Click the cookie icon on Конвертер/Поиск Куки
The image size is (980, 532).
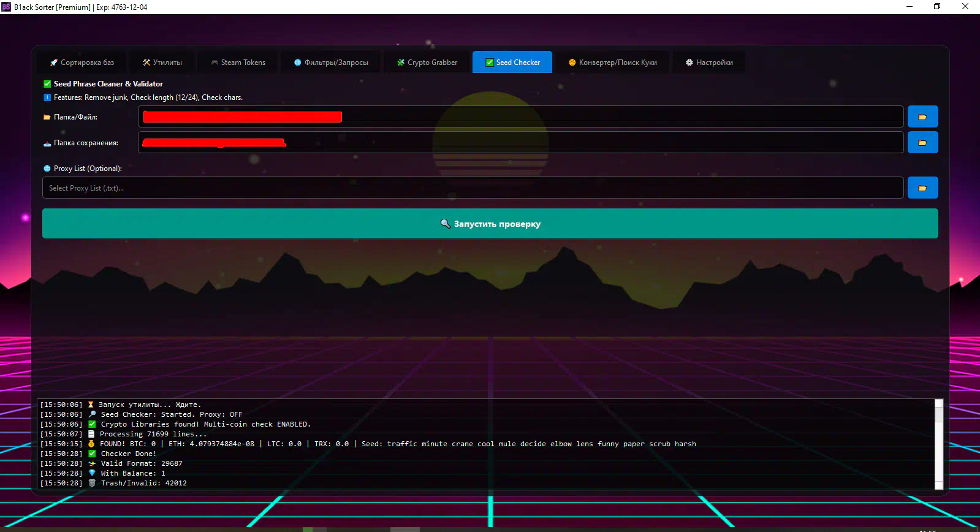572,63
